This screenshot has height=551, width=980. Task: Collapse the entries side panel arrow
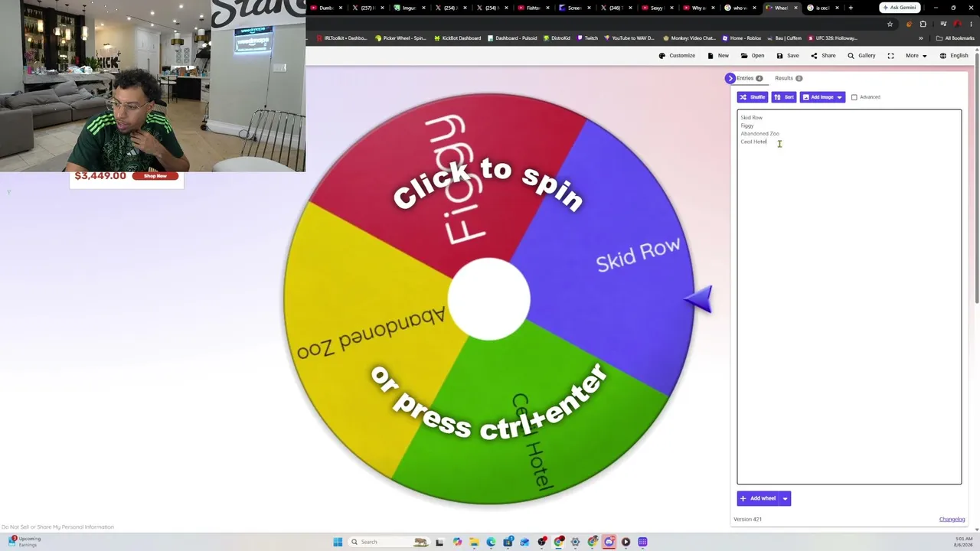coord(730,78)
